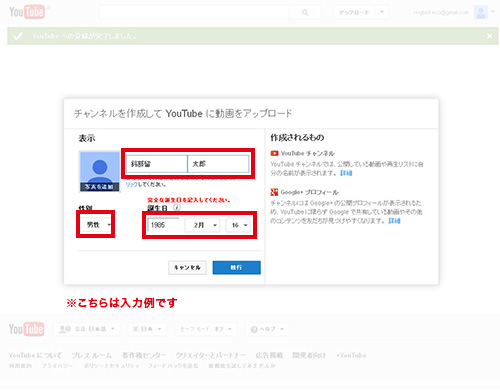Viewport: 500px width, 390px height.
Task: Click the info icon next to 誕生日
Action: point(177,208)
